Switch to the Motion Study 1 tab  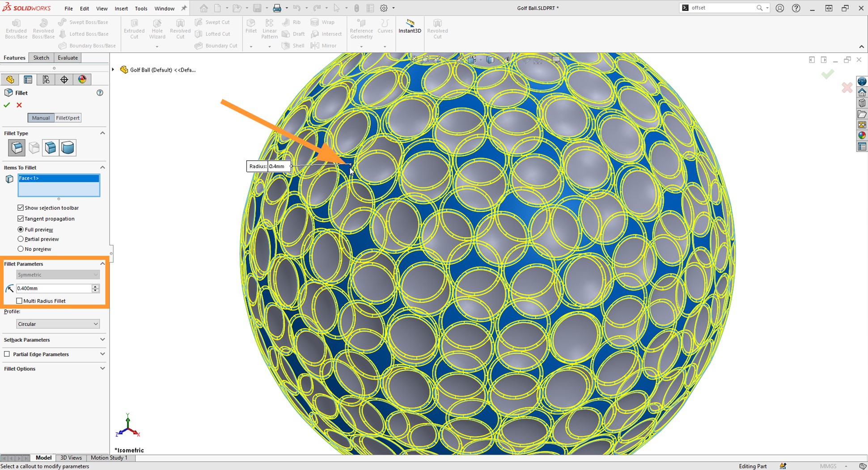109,457
